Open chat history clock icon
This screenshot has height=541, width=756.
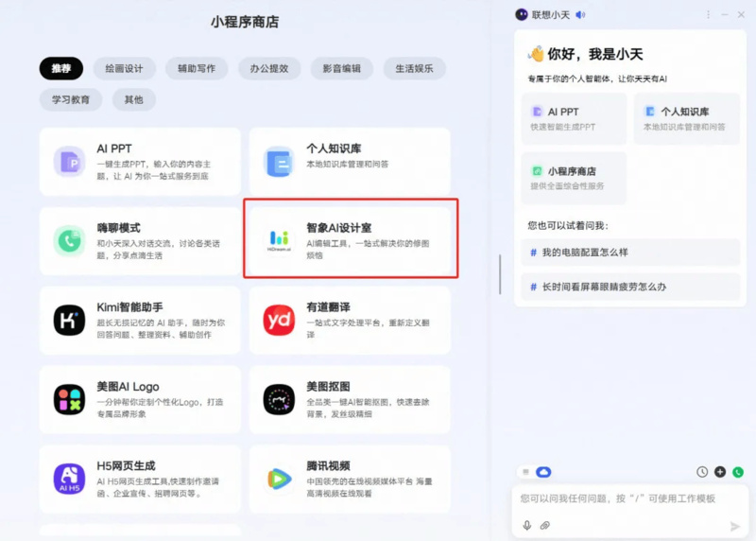[x=702, y=472]
